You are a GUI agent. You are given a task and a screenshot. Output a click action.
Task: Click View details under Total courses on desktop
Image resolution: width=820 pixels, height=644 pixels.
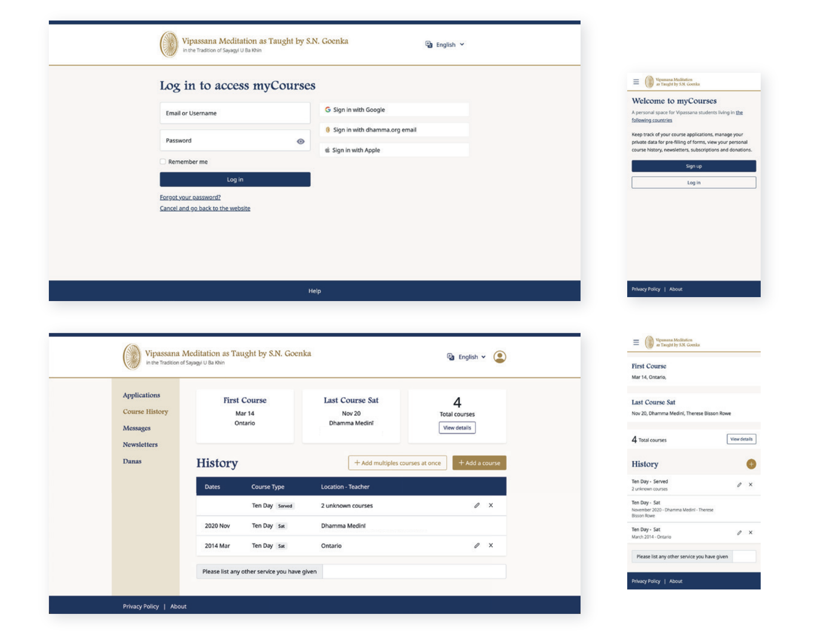[x=457, y=428]
